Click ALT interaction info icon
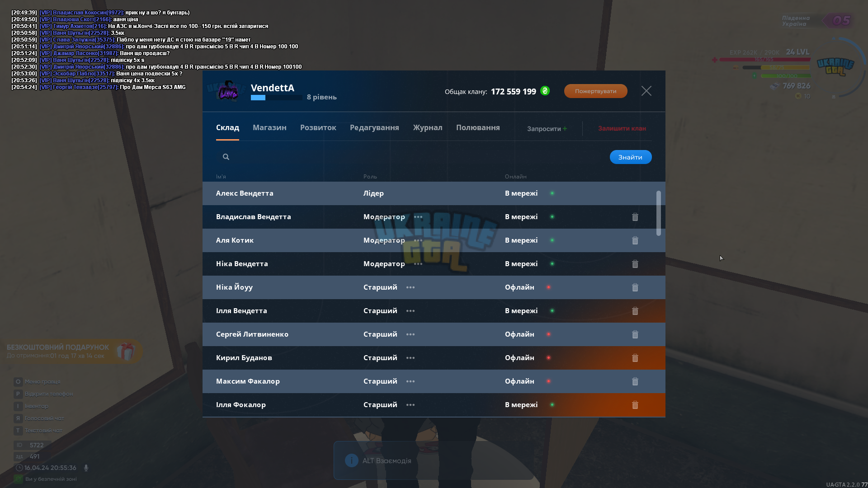The image size is (868, 488). 351,460
